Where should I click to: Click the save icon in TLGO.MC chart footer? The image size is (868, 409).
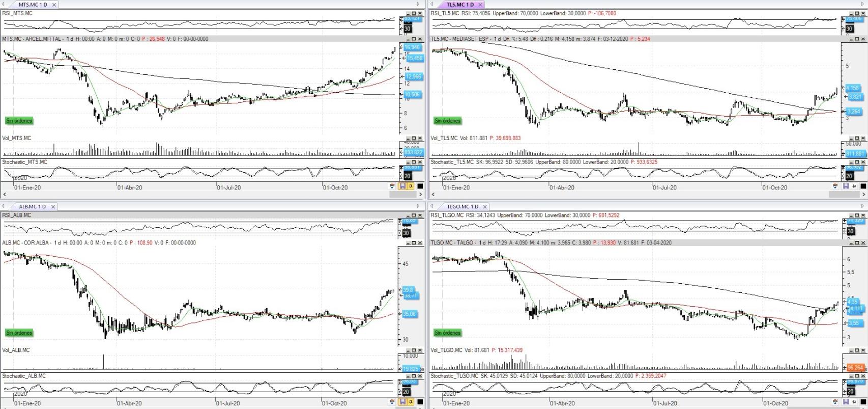(846, 402)
